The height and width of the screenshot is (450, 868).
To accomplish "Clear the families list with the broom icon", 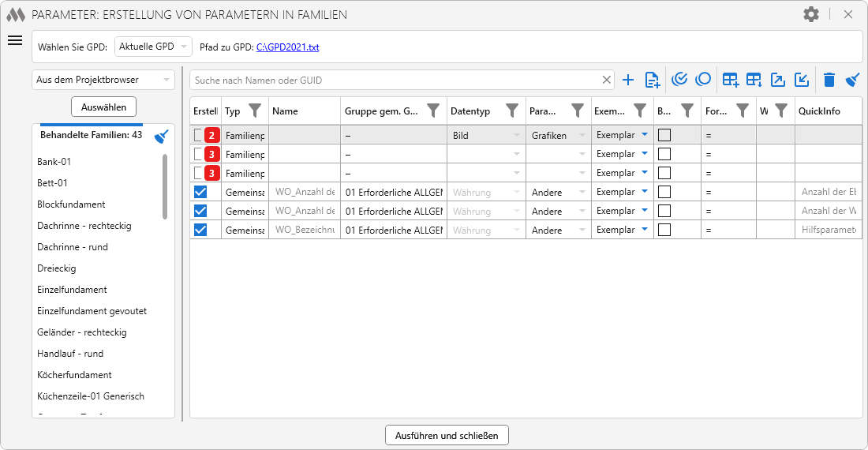I will click(x=162, y=137).
